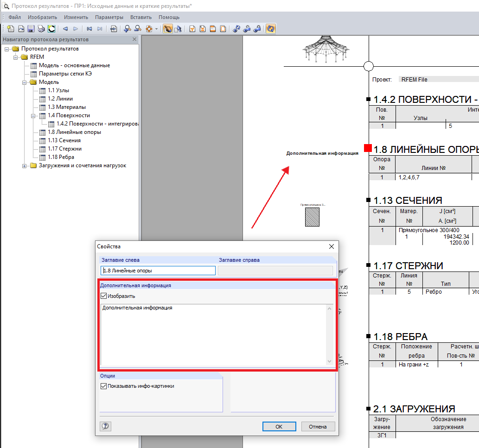Click the refresh protocol icon
Viewport: 479px width, 448px height.
tap(271, 29)
